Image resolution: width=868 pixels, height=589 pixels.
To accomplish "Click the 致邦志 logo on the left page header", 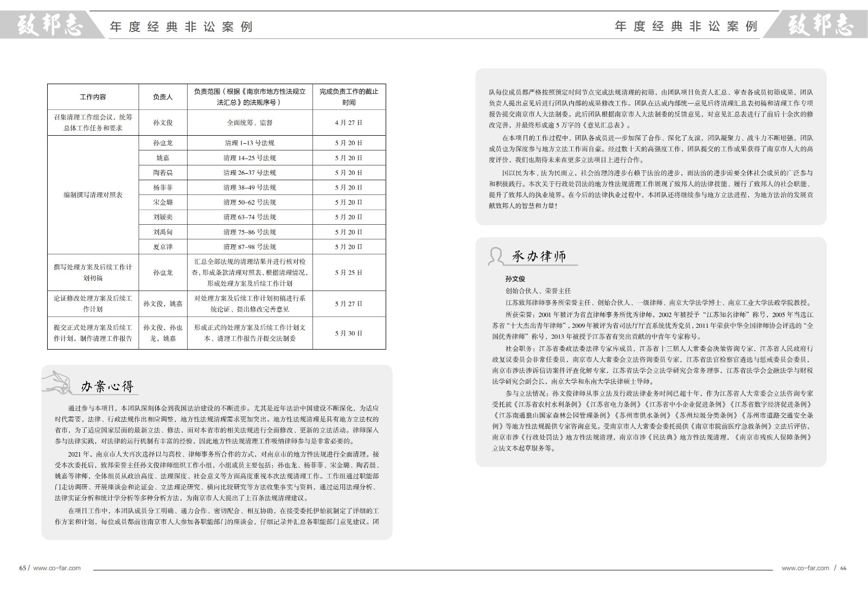I will click(x=50, y=25).
